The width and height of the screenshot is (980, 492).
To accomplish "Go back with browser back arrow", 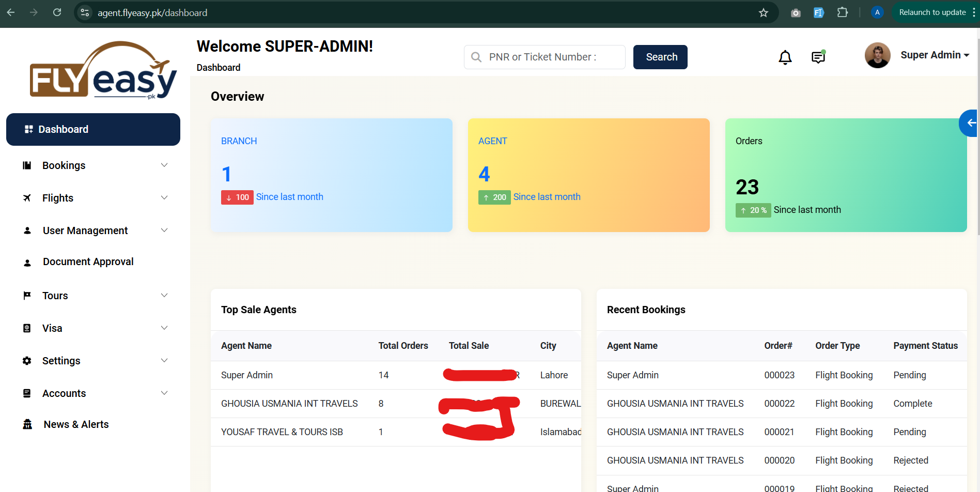I will 11,12.
